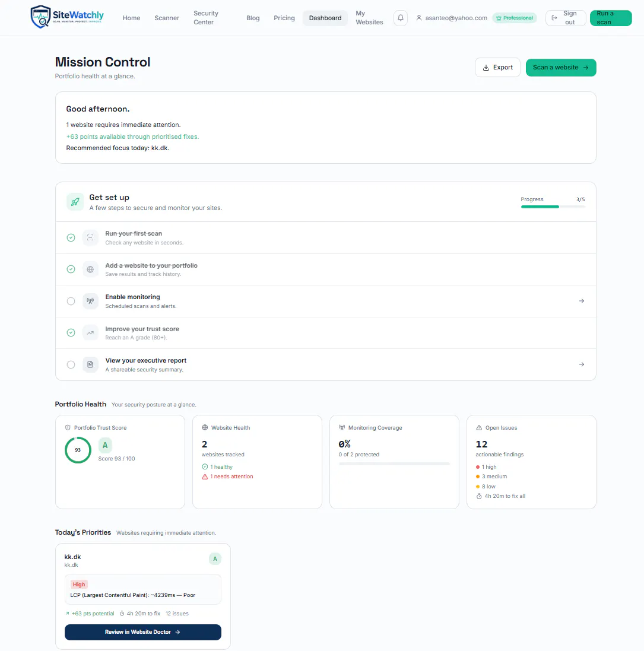Click Review in Website Doctor
Viewport: 644px width, 651px height.
143,632
